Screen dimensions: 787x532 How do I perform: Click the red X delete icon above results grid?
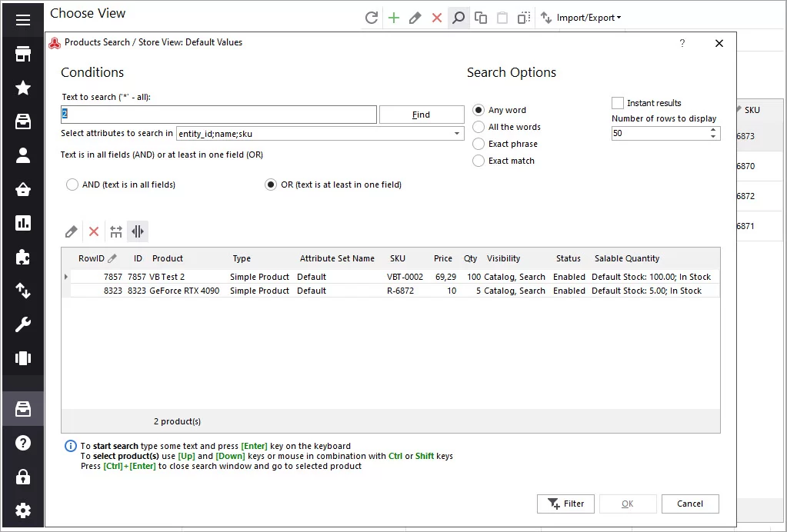click(x=93, y=231)
